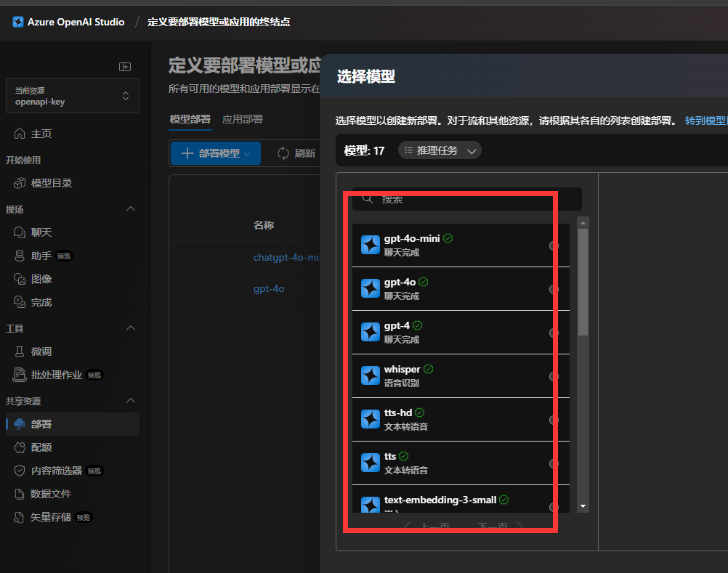This screenshot has width=728, height=573.
Task: Click the batch jobs icon beside 批处理作业
Action: coord(20,375)
